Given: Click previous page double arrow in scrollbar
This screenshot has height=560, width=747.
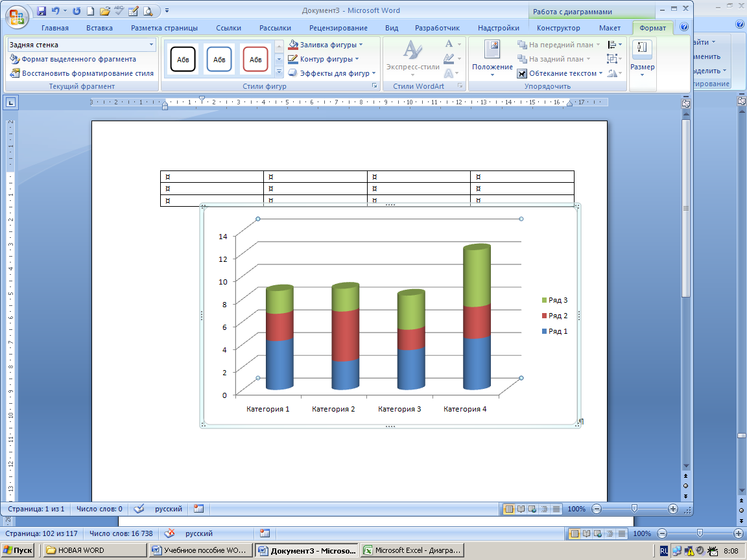Looking at the screenshot, I should point(685,476).
